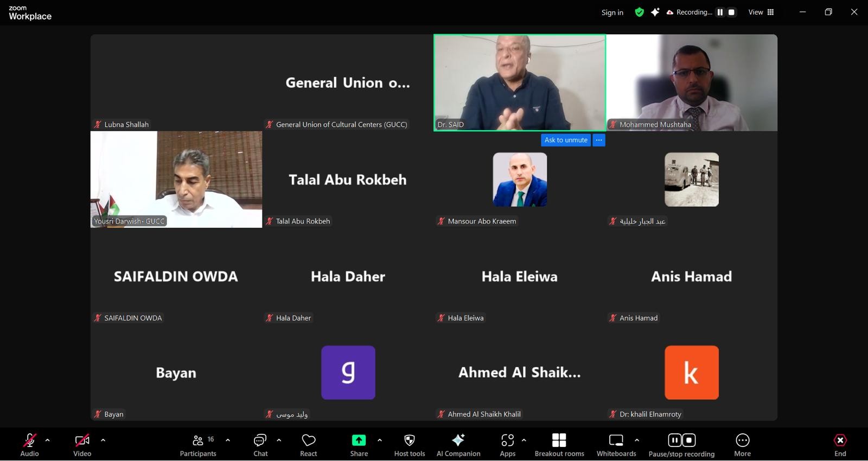This screenshot has height=461, width=868.
Task: Open the View layout menu
Action: 761,12
